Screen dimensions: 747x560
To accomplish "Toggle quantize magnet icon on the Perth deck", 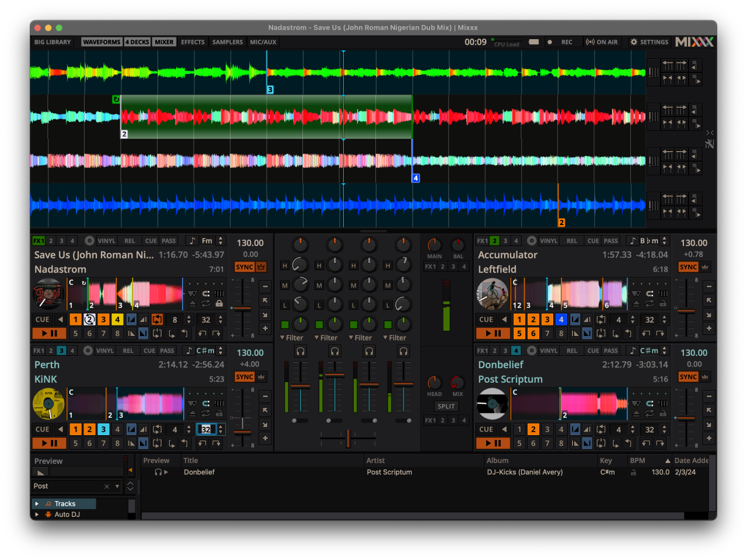I will 206,404.
